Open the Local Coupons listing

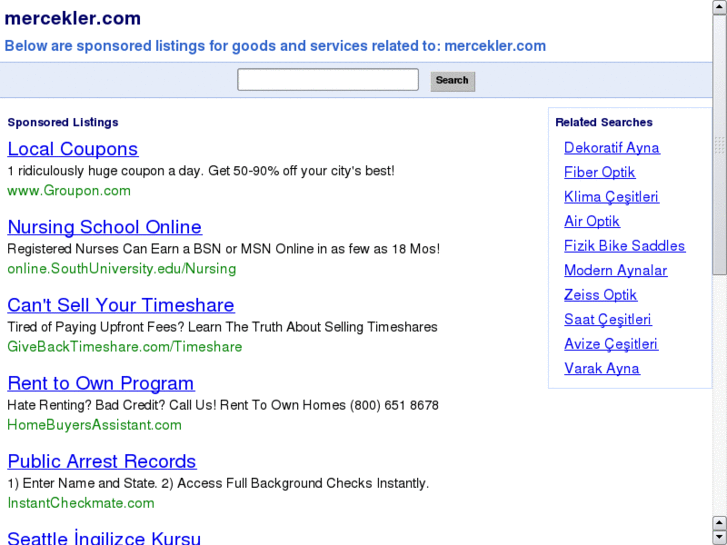pos(73,149)
